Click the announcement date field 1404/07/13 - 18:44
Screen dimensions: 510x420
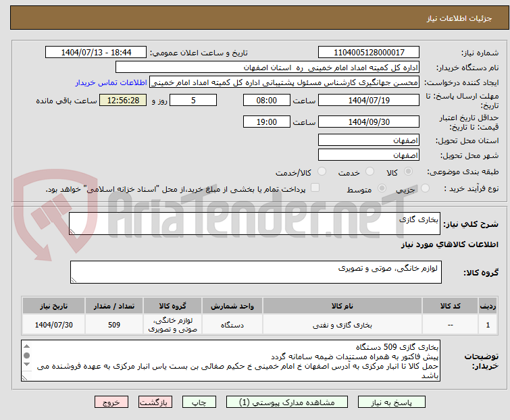pyautogui.click(x=96, y=52)
